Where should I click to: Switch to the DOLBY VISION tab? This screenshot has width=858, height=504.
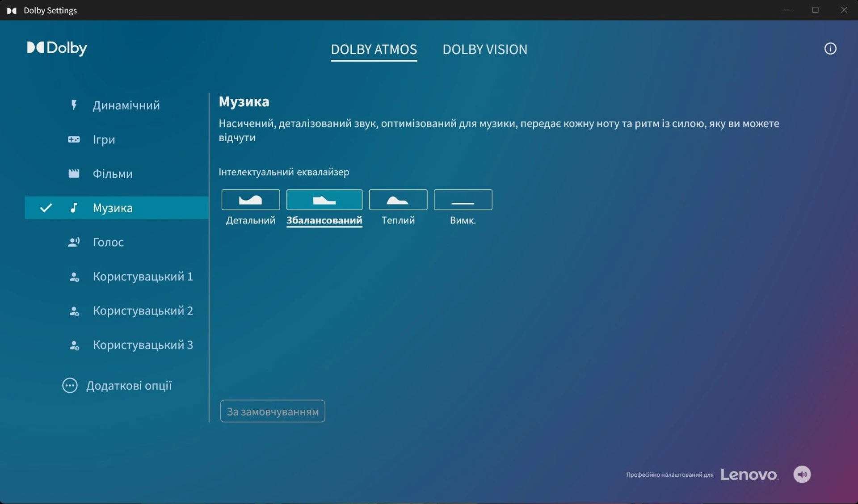click(485, 49)
